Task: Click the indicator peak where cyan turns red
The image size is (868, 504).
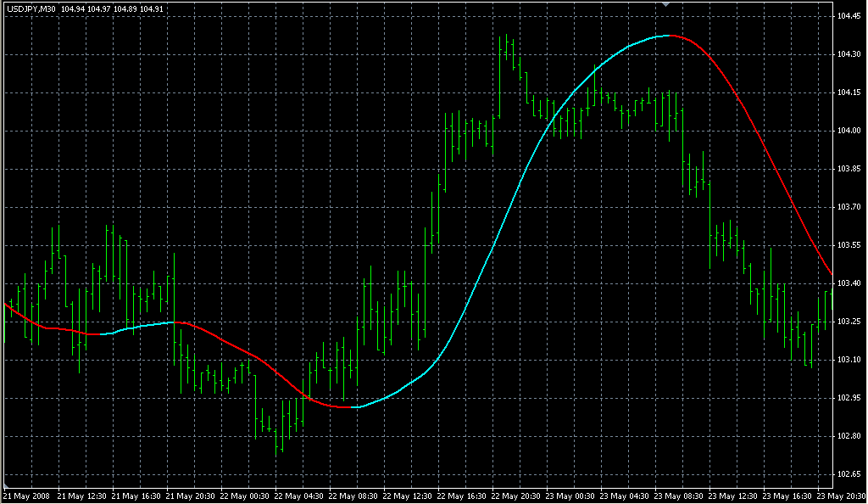Action: [670, 36]
